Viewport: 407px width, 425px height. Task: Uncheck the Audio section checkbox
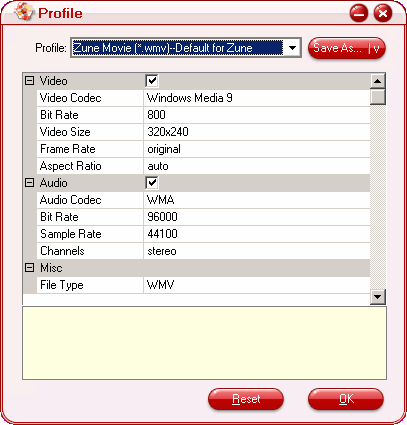(152, 183)
